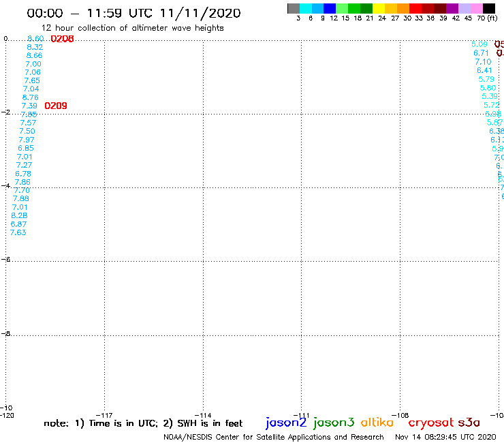Click the right-track reading 7.10
Image resolution: width=504 pixels, height=443 pixels.
pyautogui.click(x=483, y=62)
